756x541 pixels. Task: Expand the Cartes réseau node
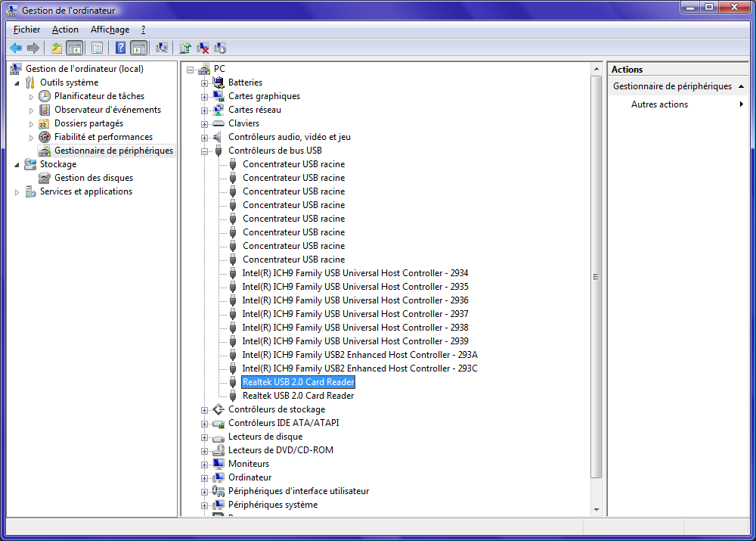204,110
